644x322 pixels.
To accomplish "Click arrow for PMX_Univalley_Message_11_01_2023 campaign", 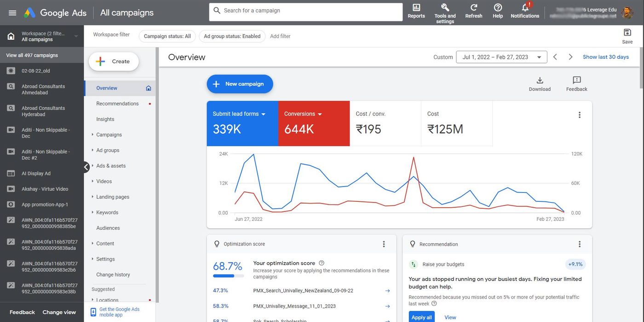I will pyautogui.click(x=387, y=306).
